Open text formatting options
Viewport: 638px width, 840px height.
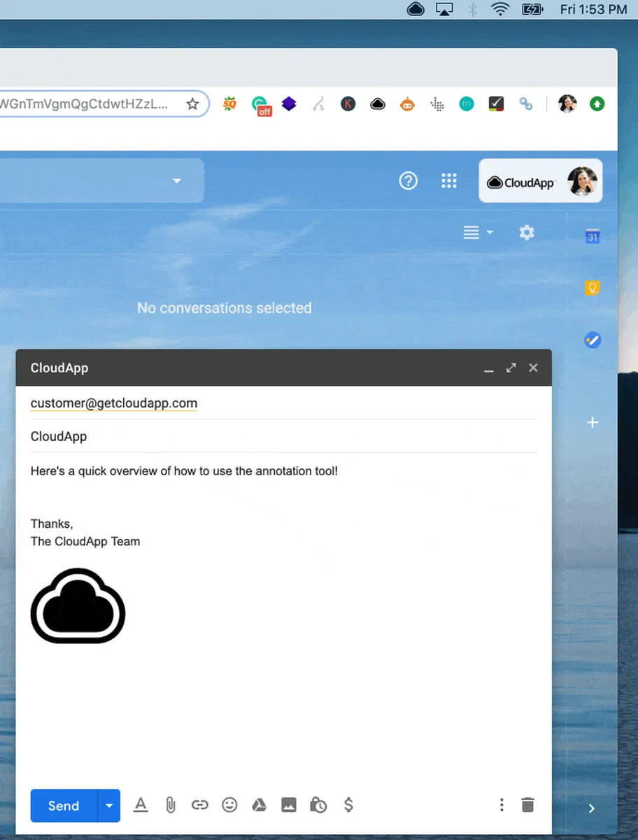pos(141,805)
